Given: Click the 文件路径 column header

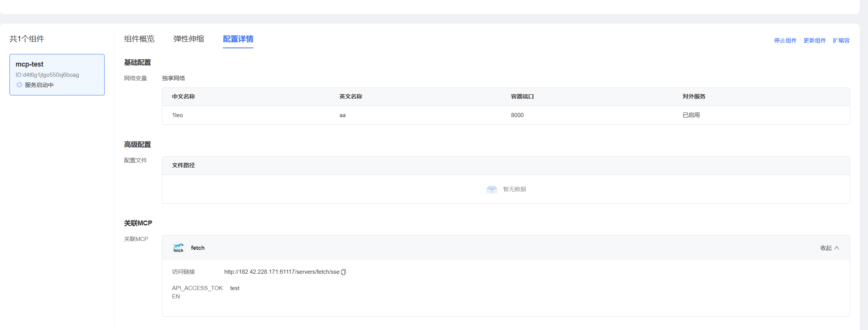Looking at the screenshot, I should (x=183, y=165).
